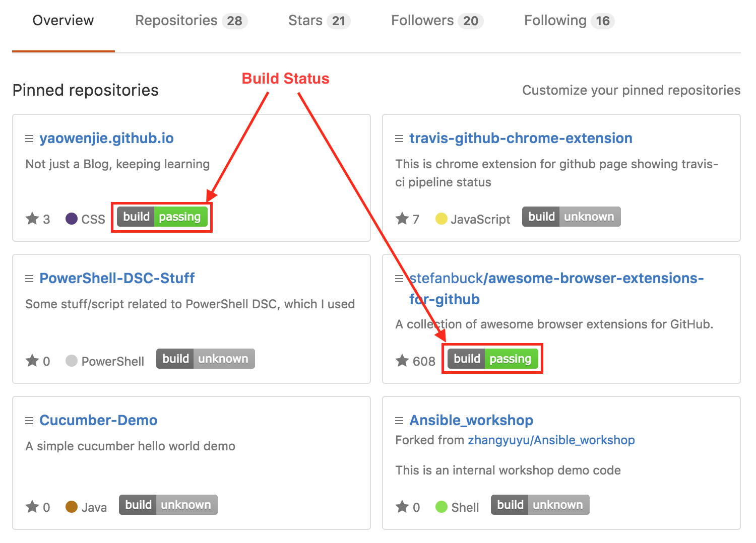This screenshot has width=756, height=543.
Task: Click grip icon beside Cucumber-Demo
Action: (29, 421)
